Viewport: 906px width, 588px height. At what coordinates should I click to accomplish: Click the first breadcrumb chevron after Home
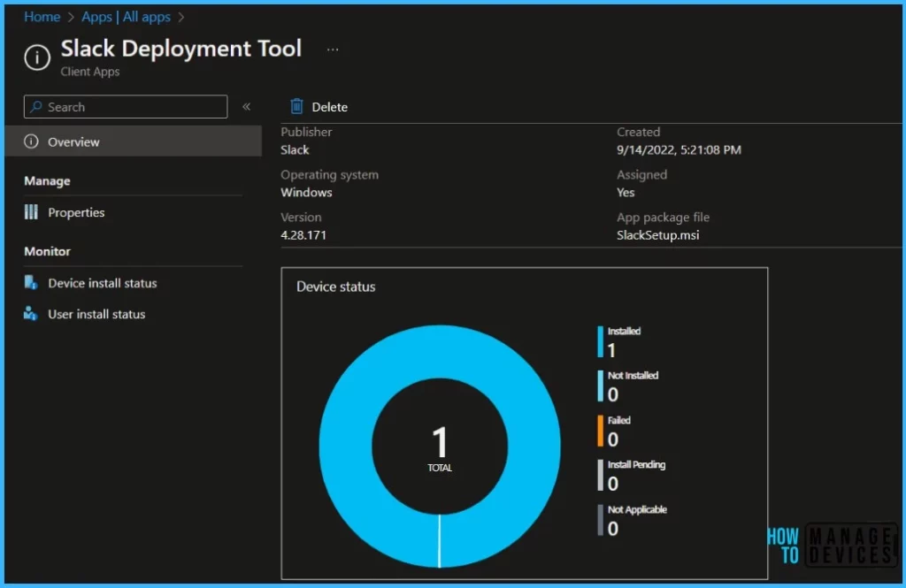71,18
